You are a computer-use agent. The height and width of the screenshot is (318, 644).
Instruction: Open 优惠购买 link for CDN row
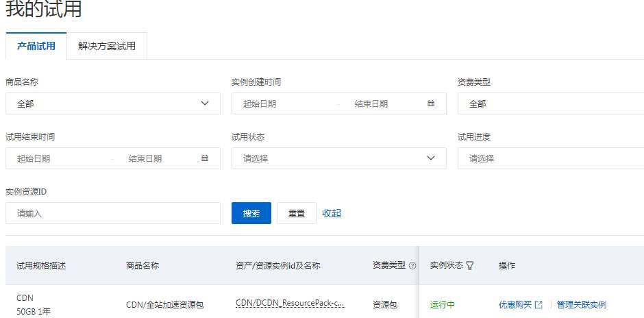click(x=515, y=305)
